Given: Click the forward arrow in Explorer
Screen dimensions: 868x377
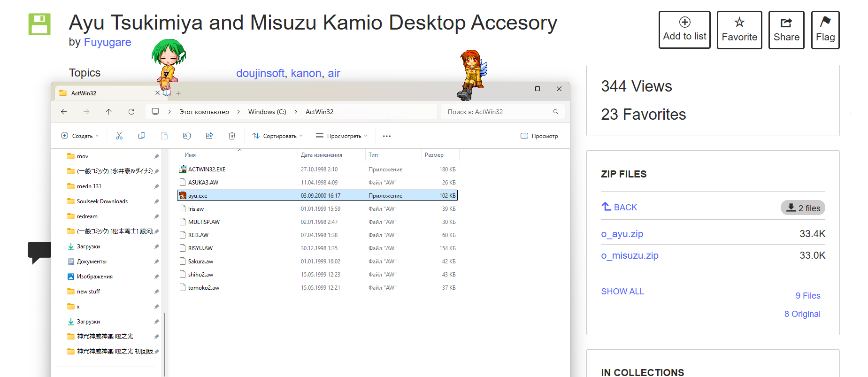Looking at the screenshot, I should [86, 112].
